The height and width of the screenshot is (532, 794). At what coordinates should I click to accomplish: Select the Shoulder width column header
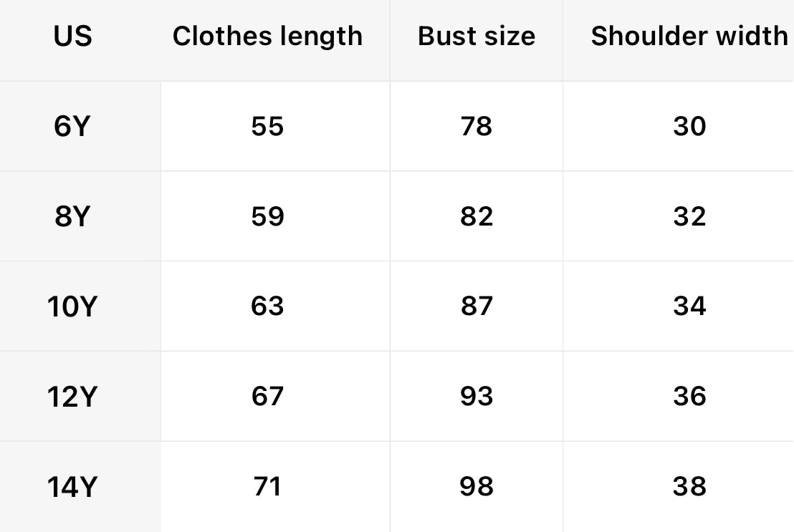(689, 36)
